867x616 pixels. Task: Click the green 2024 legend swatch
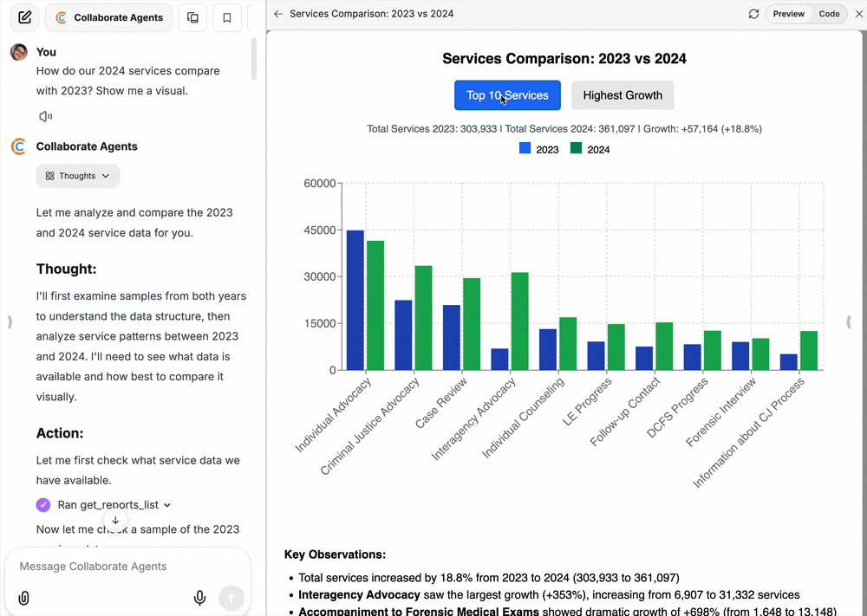(576, 149)
